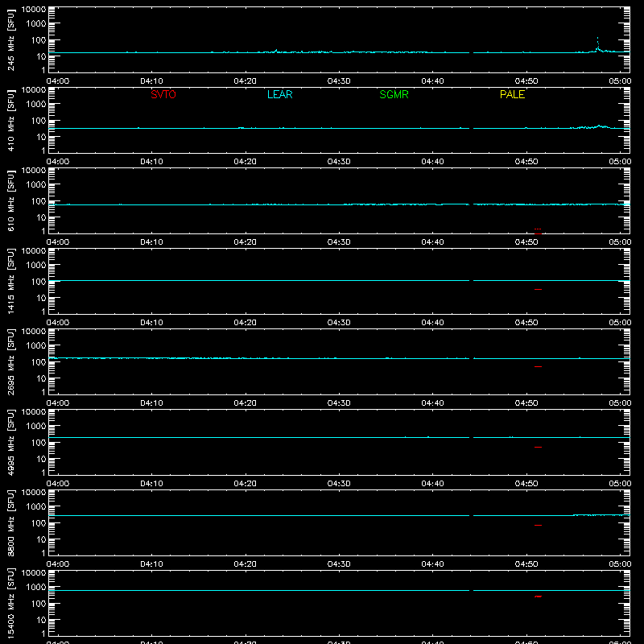
Task: Click the 10 tick on 1415 MHz axis
Action: (x=41, y=298)
